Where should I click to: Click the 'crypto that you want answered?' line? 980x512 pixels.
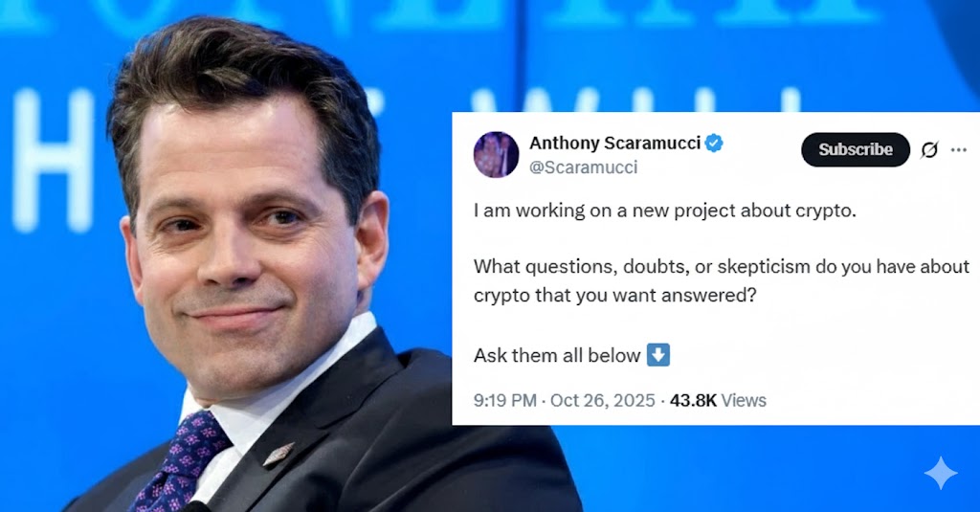[x=615, y=295]
